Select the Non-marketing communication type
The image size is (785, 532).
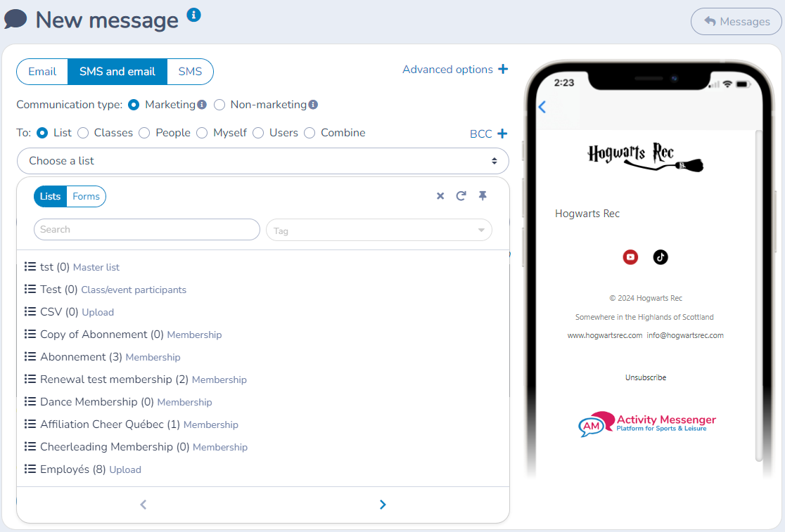point(219,105)
